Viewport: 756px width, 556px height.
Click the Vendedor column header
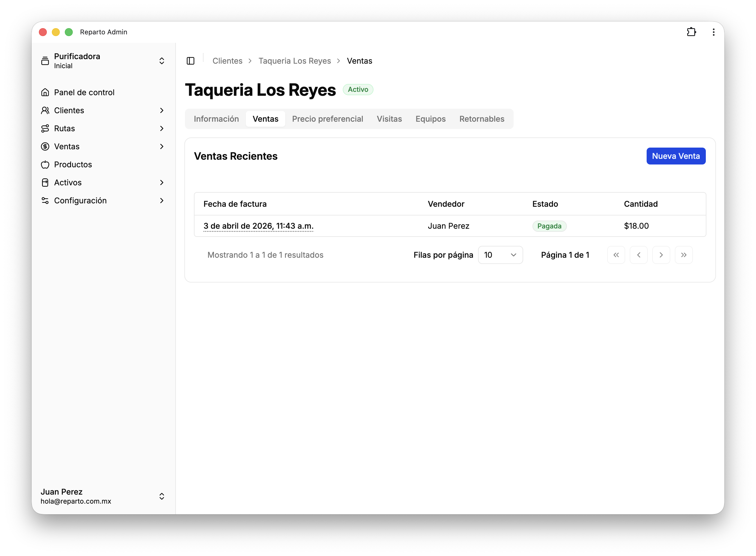tap(446, 204)
